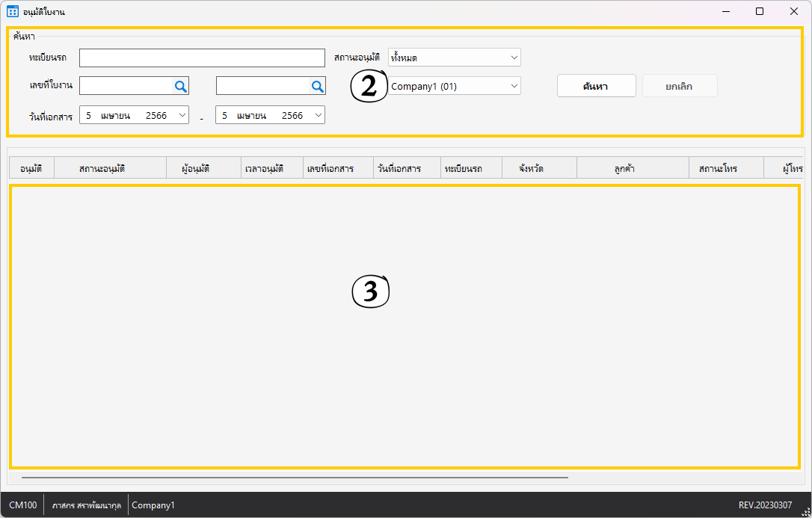Screen dimensions: 812x518
Task: Click the magnifier icon in the first เลขที่ใบงาน field
Action: (x=180, y=87)
